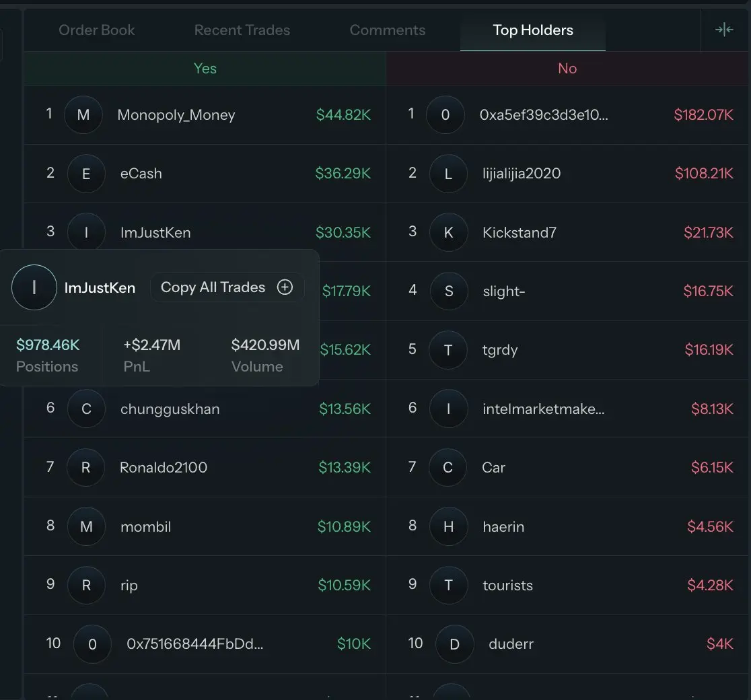The height and width of the screenshot is (700, 751).
Task: Click $36.29K value for eCash
Action: (343, 174)
